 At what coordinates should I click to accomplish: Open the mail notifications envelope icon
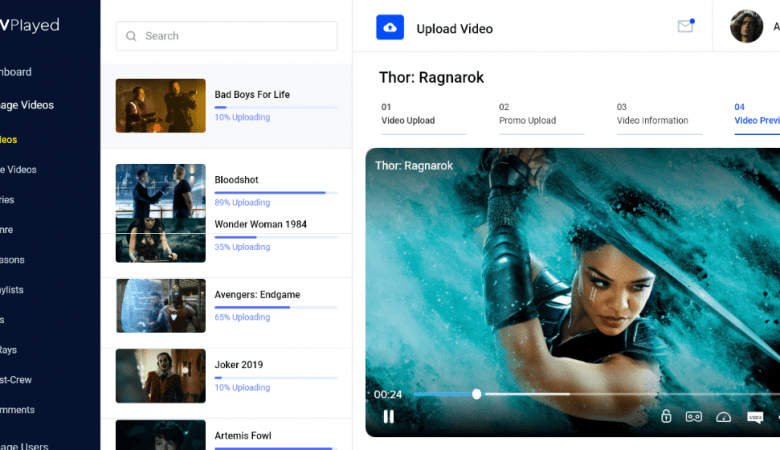(685, 26)
